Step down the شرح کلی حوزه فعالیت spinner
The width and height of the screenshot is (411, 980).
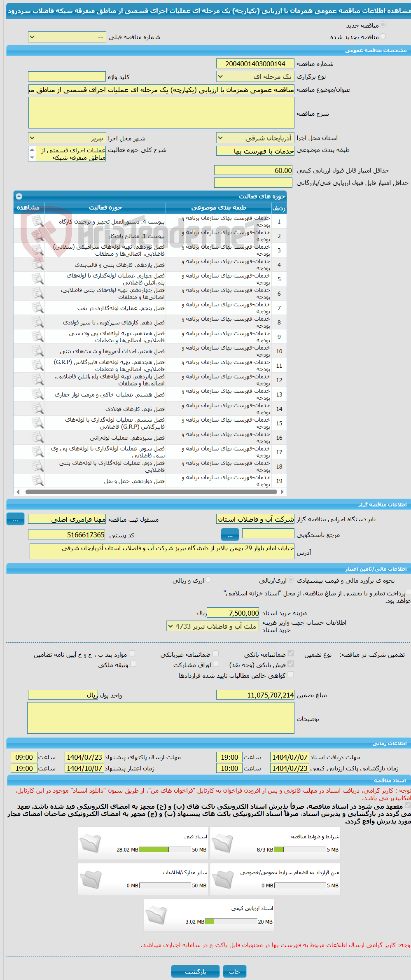(x=32, y=158)
